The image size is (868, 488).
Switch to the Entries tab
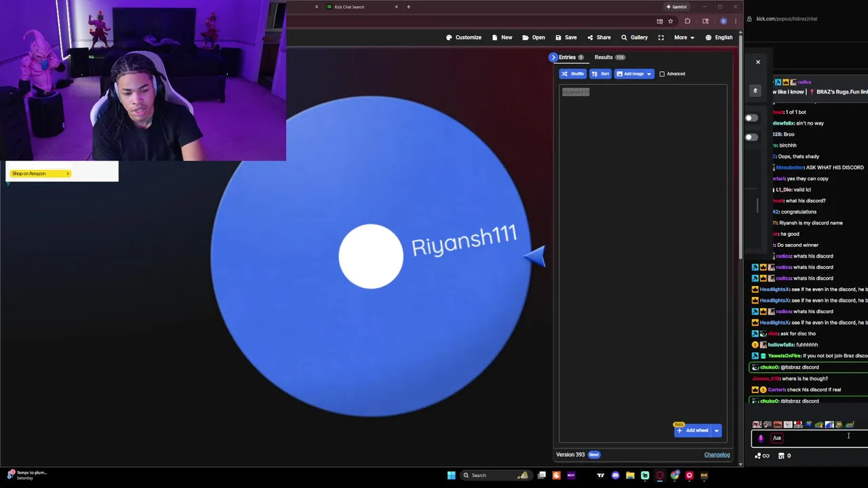(x=571, y=57)
